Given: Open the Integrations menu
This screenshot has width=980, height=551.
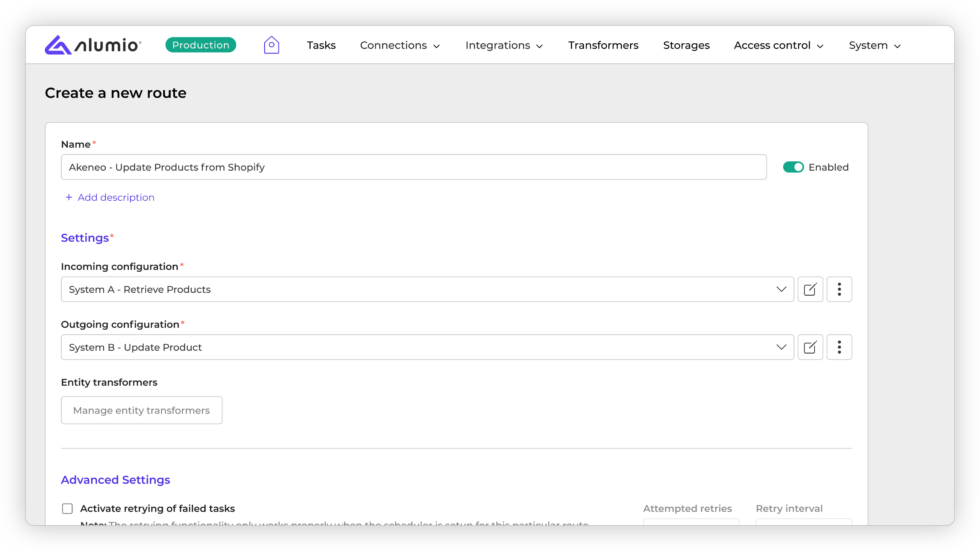Looking at the screenshot, I should (504, 45).
